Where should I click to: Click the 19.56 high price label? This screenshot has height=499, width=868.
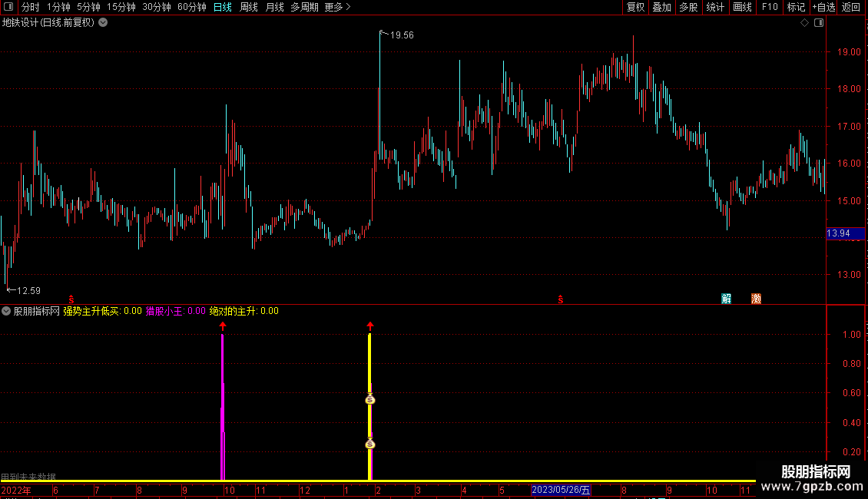click(402, 35)
